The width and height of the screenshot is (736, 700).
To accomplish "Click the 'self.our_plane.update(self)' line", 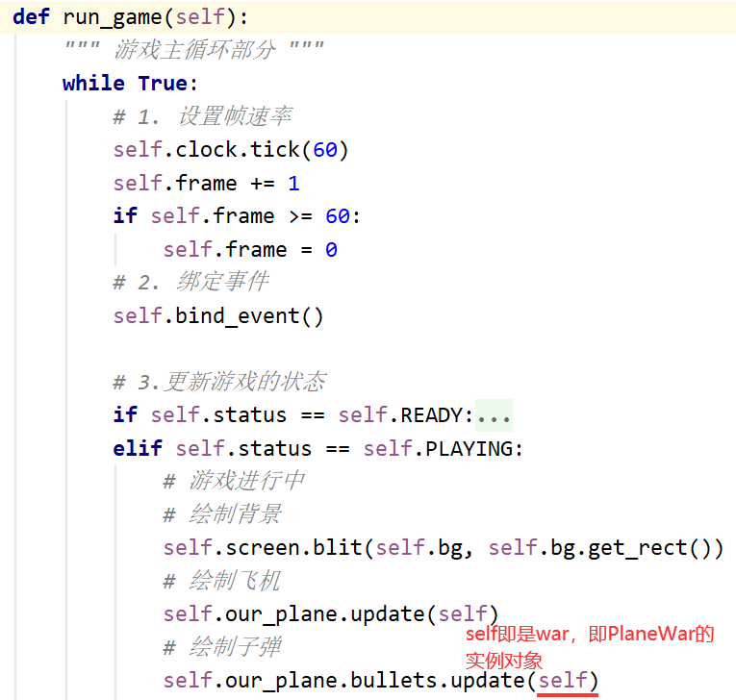I will 330,614.
